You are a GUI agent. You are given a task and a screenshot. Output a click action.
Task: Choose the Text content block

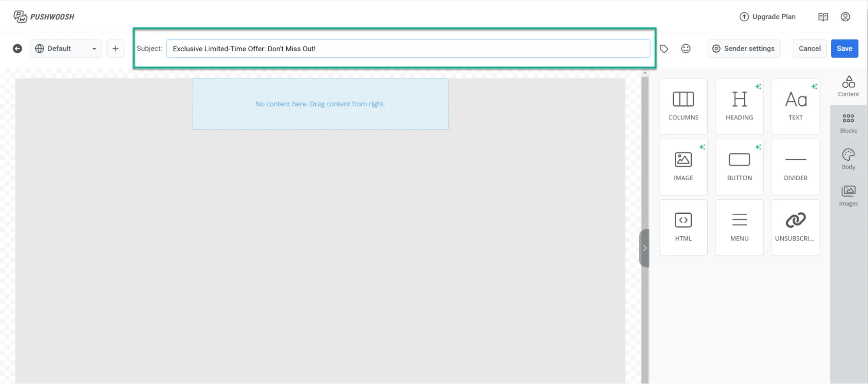pyautogui.click(x=795, y=106)
